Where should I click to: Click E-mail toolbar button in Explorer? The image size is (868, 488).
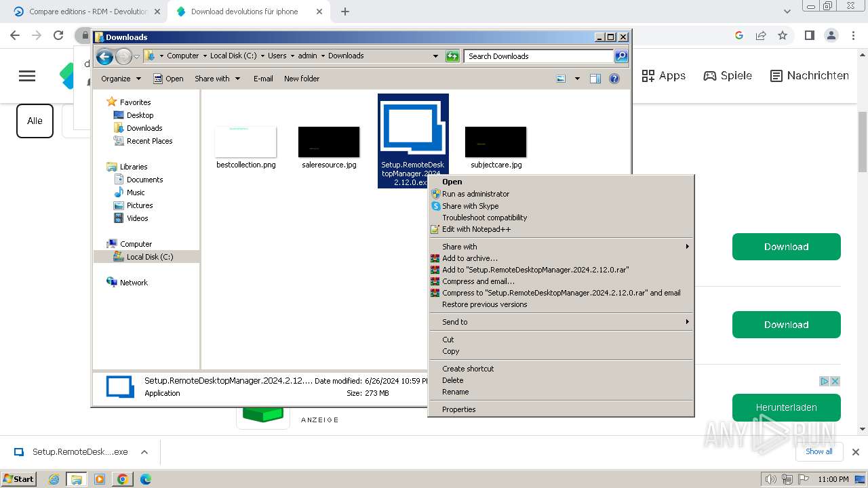263,79
